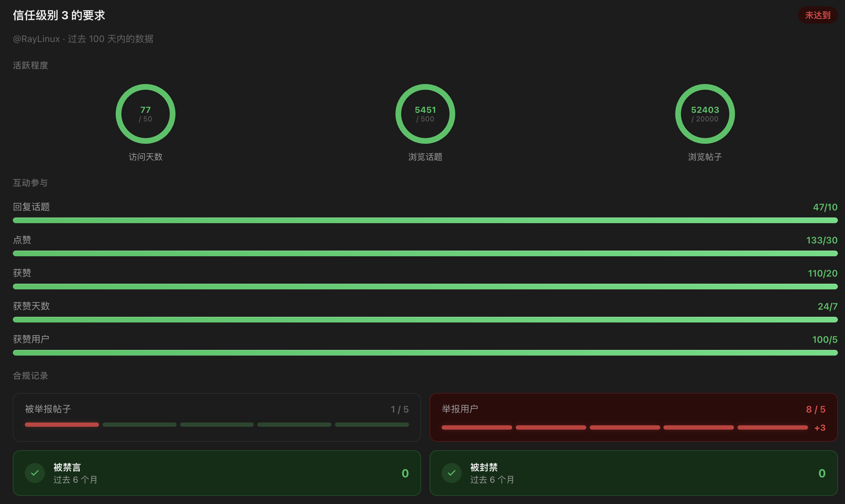The height and width of the screenshot is (504, 845).
Task: Click the 浏览帖子 label
Action: (x=705, y=157)
